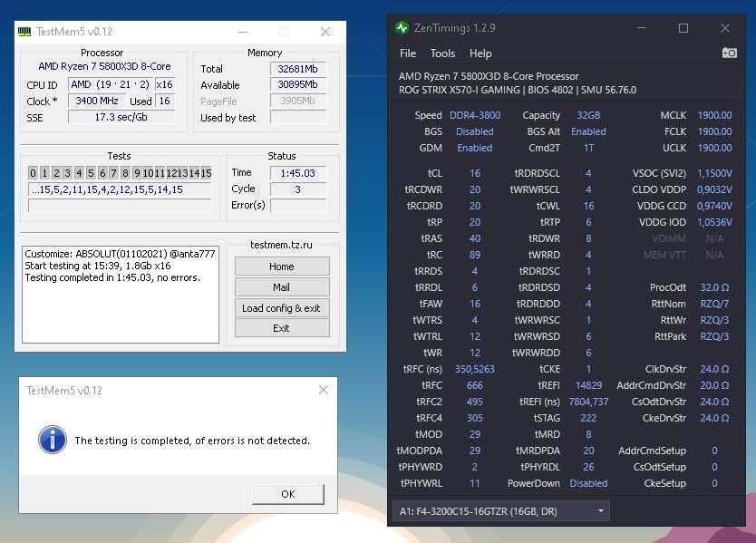Viewport: 756px width, 543px height.
Task: Click the RttNom RZQ/7 value
Action: (714, 304)
